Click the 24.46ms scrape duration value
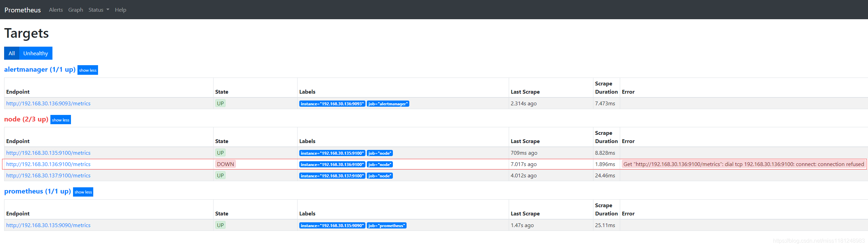The image size is (868, 247). click(x=605, y=176)
